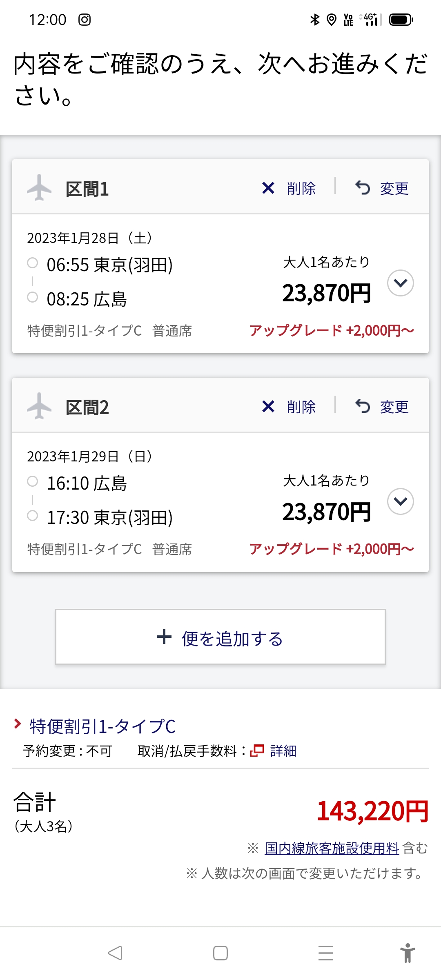Screen dimensions: 441x980
Task: Open the 国内線旅客施設使用料 link
Action: pos(332,848)
